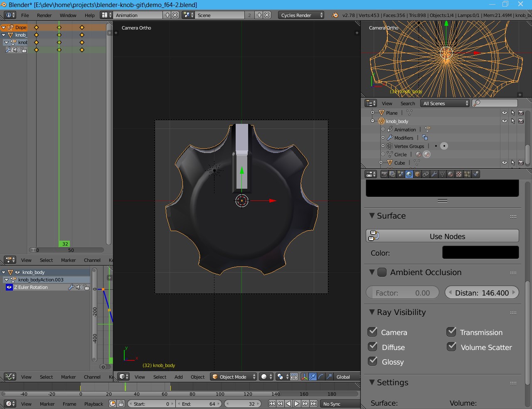Open the Playback menu in the timeline

point(94,404)
